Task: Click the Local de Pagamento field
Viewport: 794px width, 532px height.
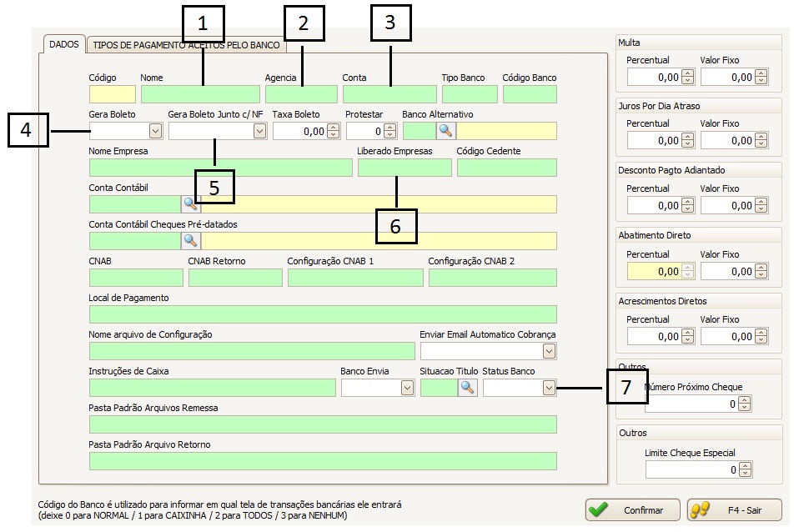Action: click(x=322, y=314)
